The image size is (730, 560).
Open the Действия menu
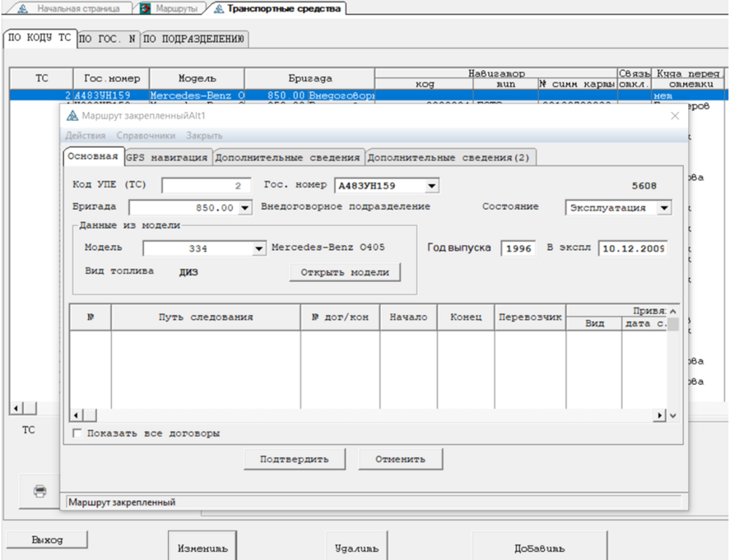[x=86, y=136]
